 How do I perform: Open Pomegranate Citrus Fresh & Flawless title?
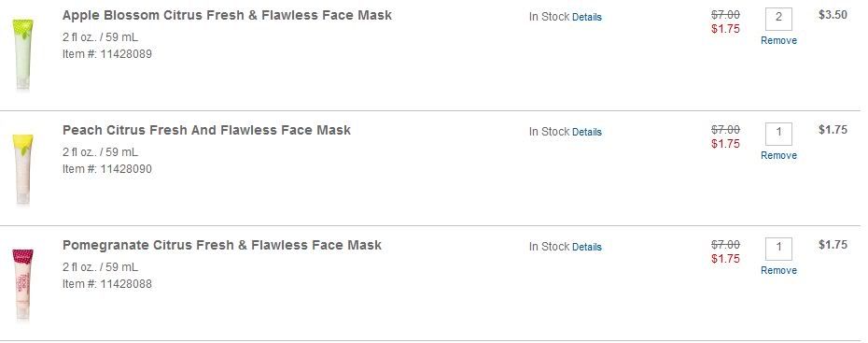222,245
